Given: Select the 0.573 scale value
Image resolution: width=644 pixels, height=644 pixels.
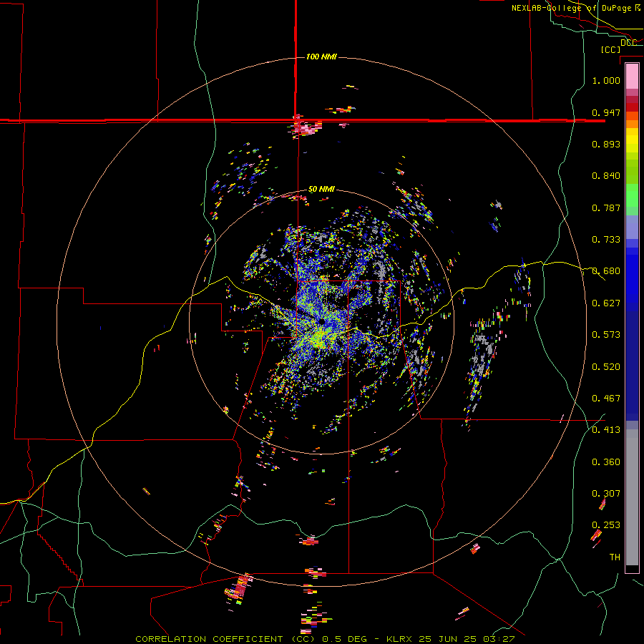Looking at the screenshot, I should pos(606,335).
